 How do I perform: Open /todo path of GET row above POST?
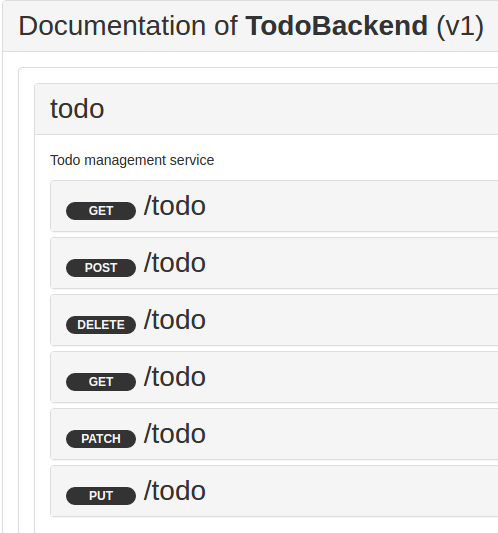pos(175,206)
